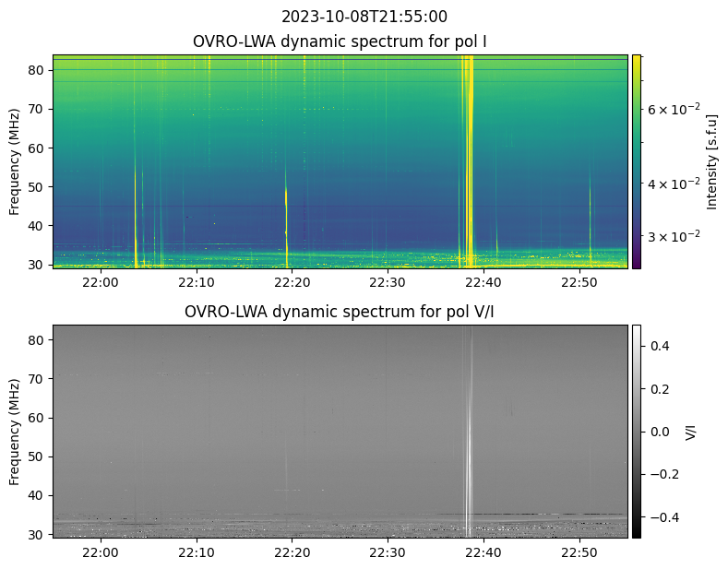Viewport: 728px width, 569px height.
Task: Click the 22:50 time tick under bottom spectrum
Action: [x=579, y=552]
